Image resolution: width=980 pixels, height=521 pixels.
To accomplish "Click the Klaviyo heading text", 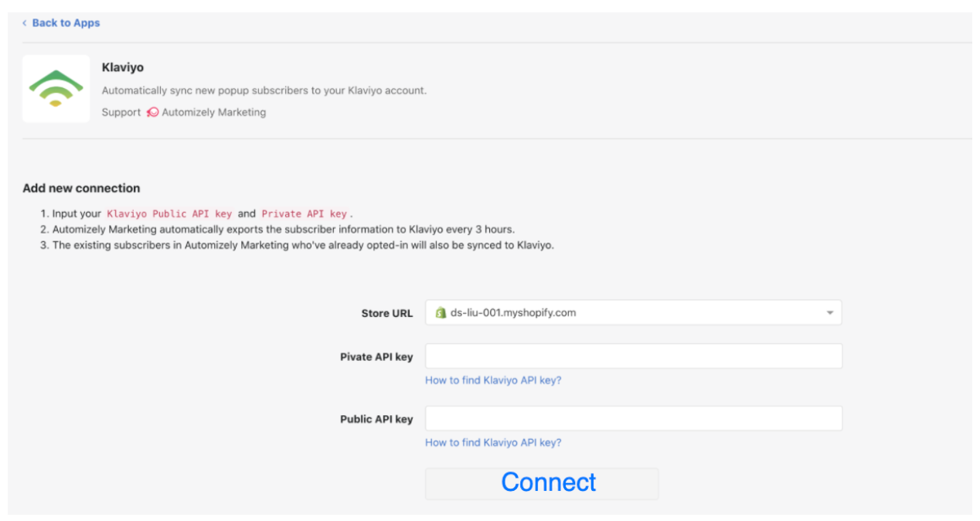I will pos(123,67).
